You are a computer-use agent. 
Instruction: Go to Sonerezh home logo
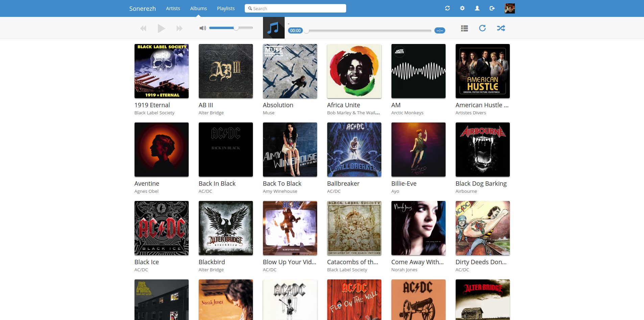(x=143, y=8)
